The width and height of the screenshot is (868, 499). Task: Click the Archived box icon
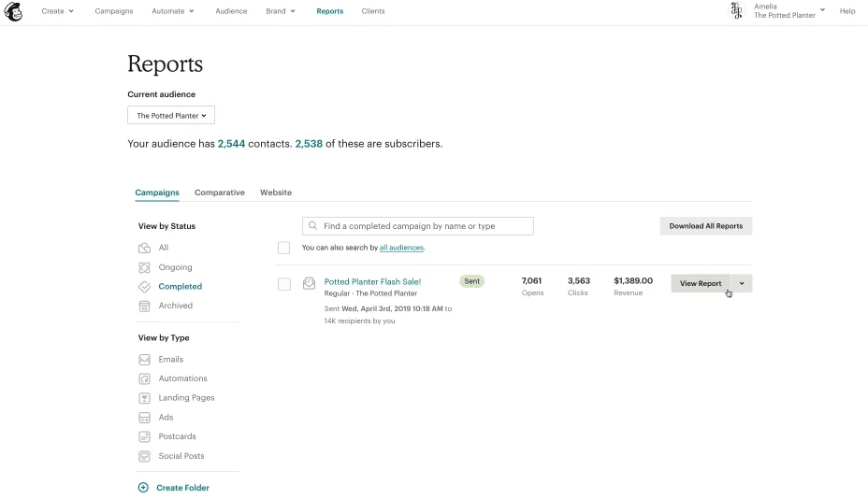[x=144, y=306]
